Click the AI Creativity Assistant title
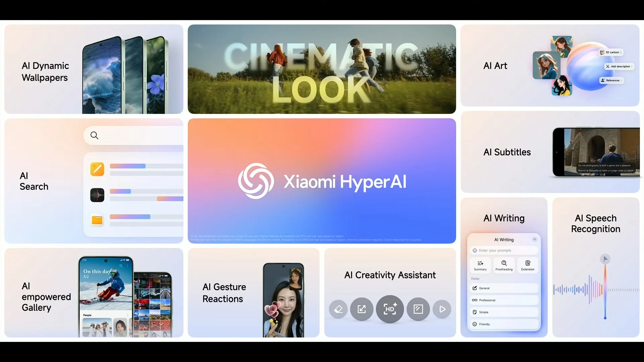The image size is (644, 362). point(390,275)
